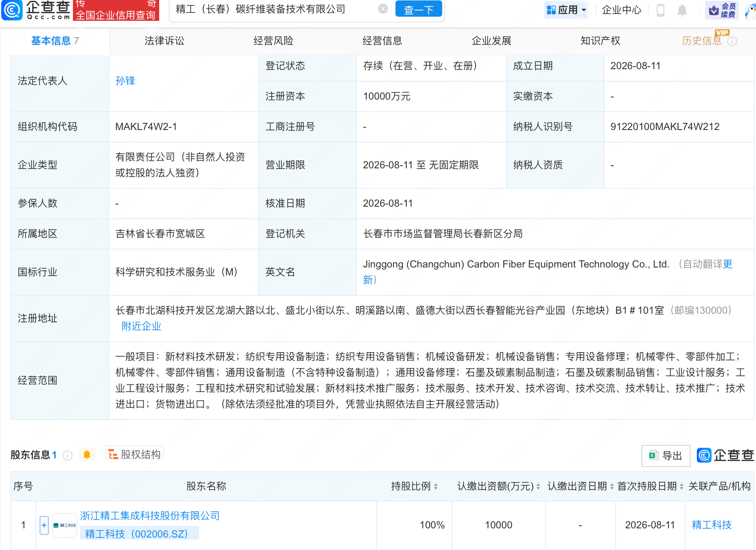Click 更新 link for the English name

coord(728,264)
